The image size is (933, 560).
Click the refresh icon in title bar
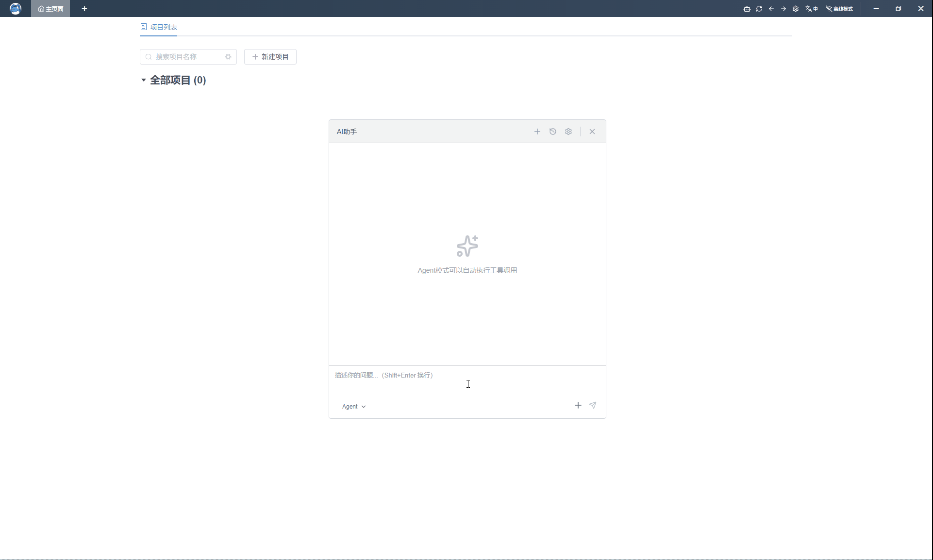[x=759, y=9]
